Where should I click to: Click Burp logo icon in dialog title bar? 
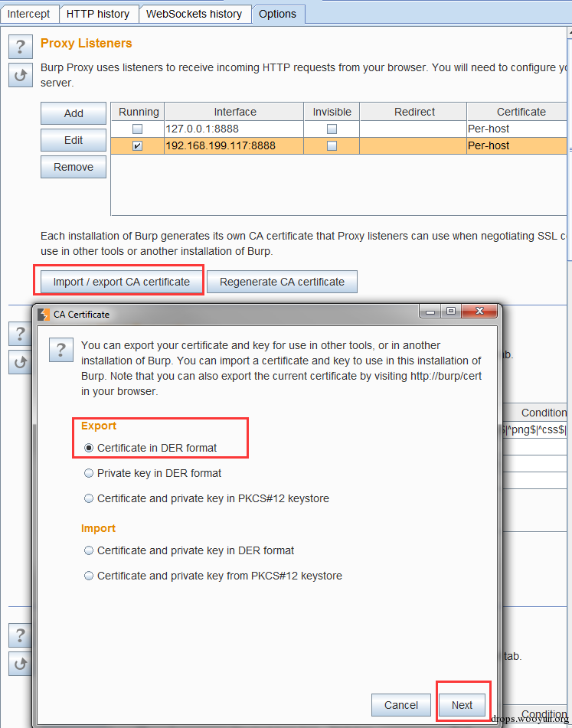pyautogui.click(x=44, y=315)
